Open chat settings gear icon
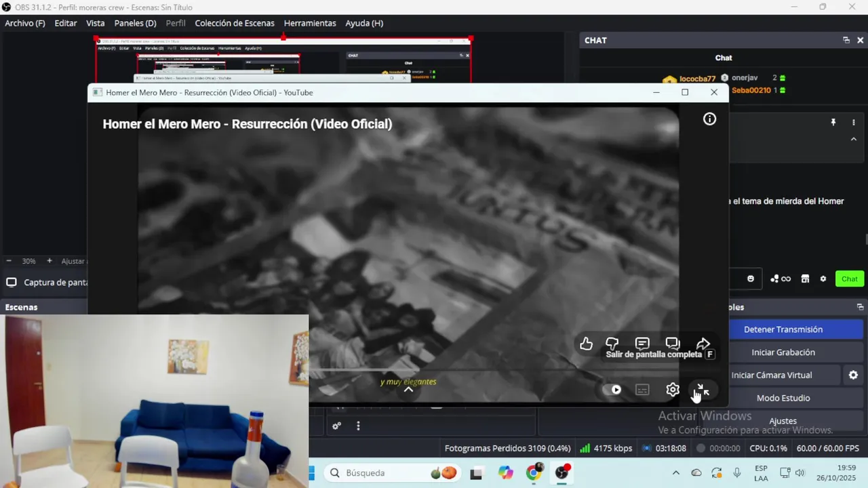The height and width of the screenshot is (488, 868). coord(823,279)
